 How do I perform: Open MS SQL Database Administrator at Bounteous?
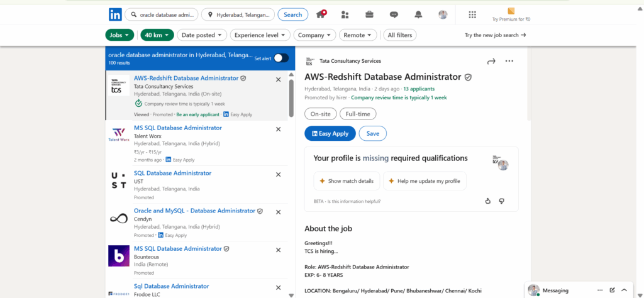(x=178, y=249)
